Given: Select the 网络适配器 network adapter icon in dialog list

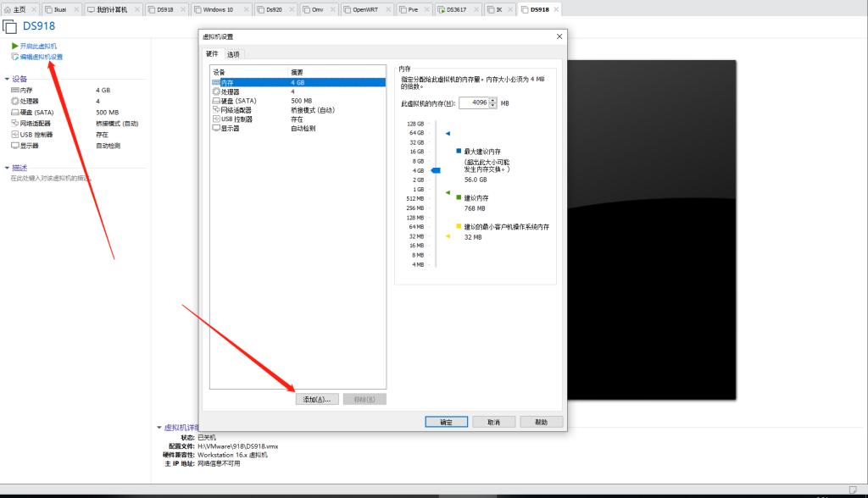Looking at the screenshot, I should [216, 110].
